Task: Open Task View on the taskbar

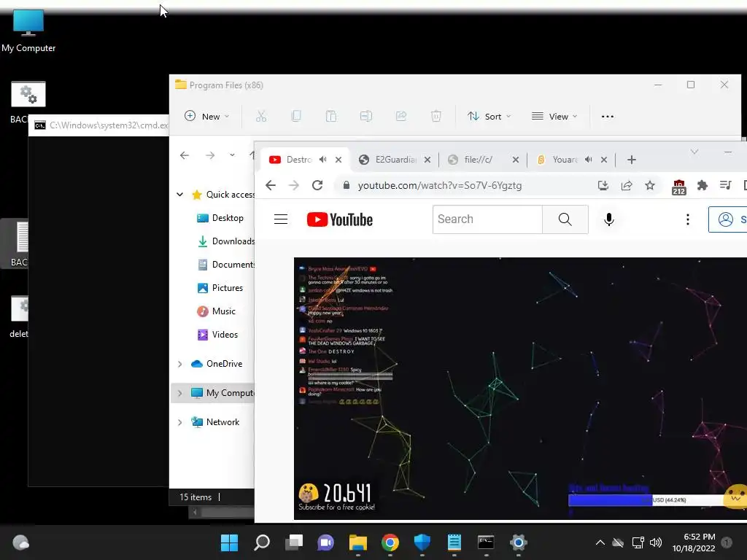Action: (294, 542)
